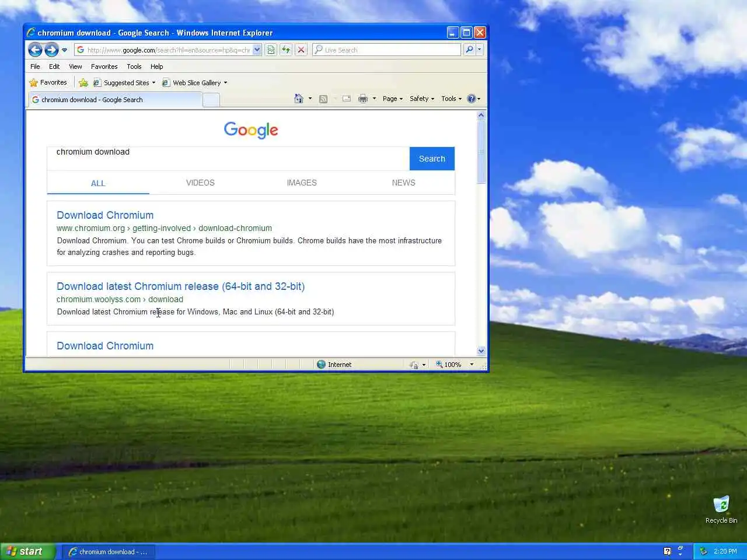Open the search provider dropdown arrow
This screenshot has width=747, height=560.
pos(479,50)
